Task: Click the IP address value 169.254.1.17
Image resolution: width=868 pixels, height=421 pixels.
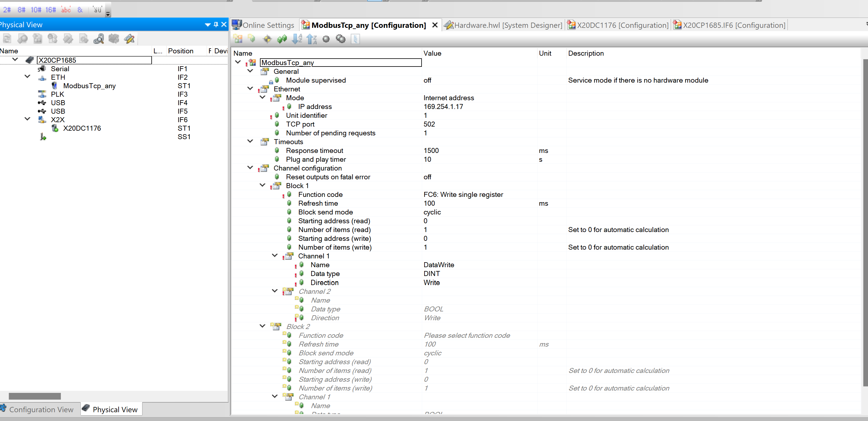Action: 443,107
